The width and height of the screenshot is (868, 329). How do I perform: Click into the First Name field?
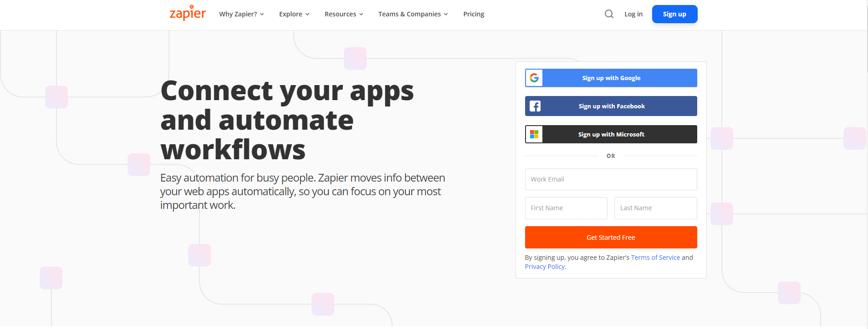tap(566, 208)
